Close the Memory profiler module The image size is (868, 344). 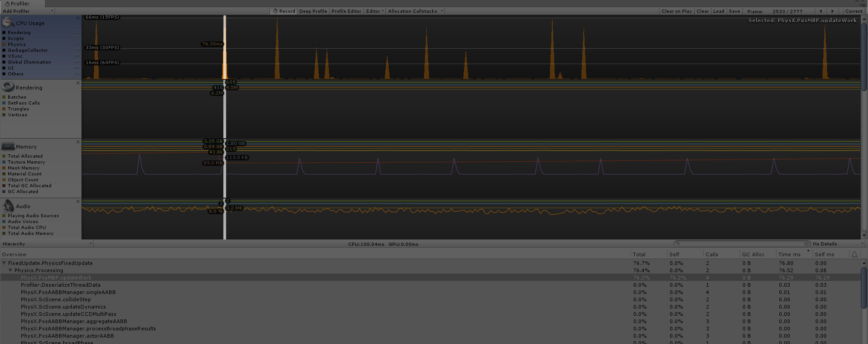pyautogui.click(x=78, y=142)
